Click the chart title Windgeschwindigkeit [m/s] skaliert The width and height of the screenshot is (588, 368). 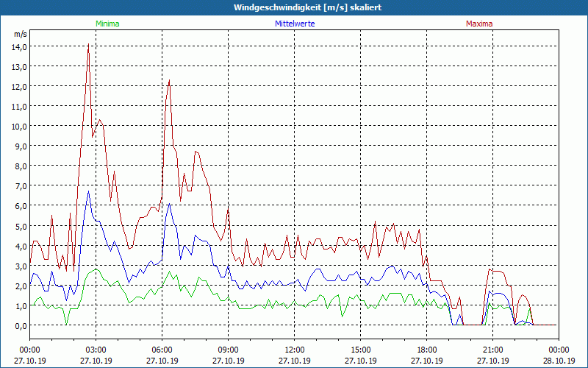coord(307,7)
